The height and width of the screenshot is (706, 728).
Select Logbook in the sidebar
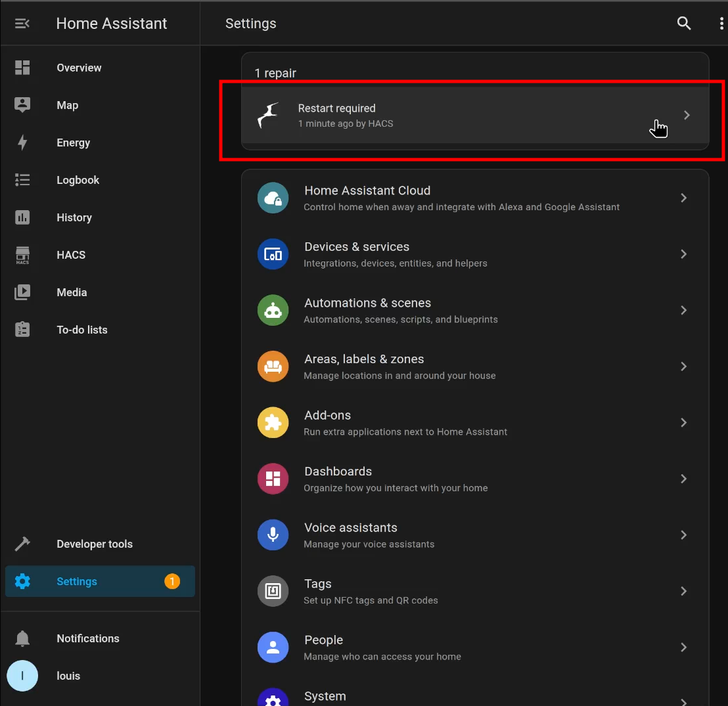pos(100,180)
